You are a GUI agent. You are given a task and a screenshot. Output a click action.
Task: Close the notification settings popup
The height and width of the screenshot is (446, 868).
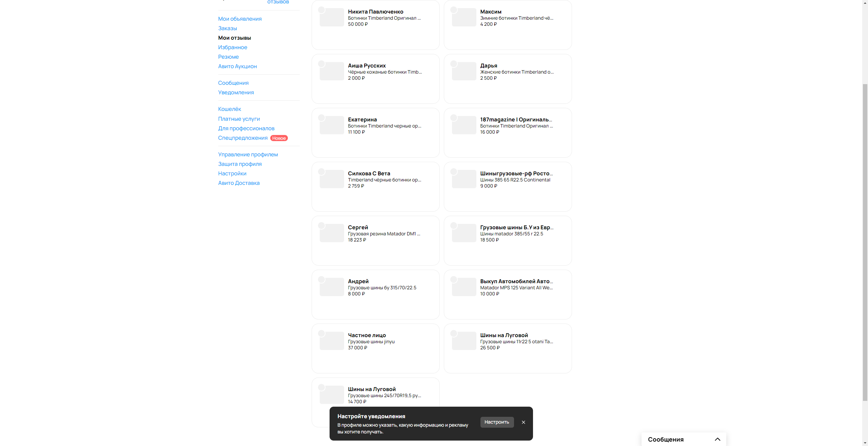[524, 422]
